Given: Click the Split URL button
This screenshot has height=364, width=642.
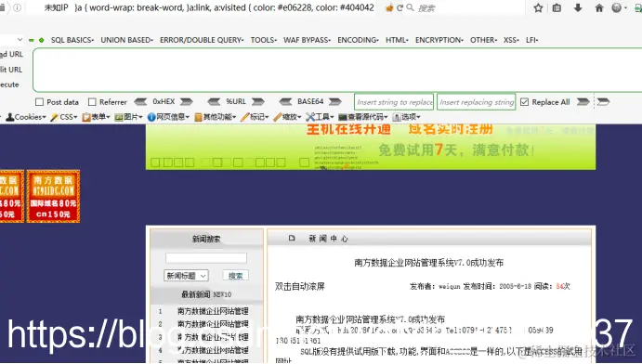Looking at the screenshot, I should tap(11, 70).
